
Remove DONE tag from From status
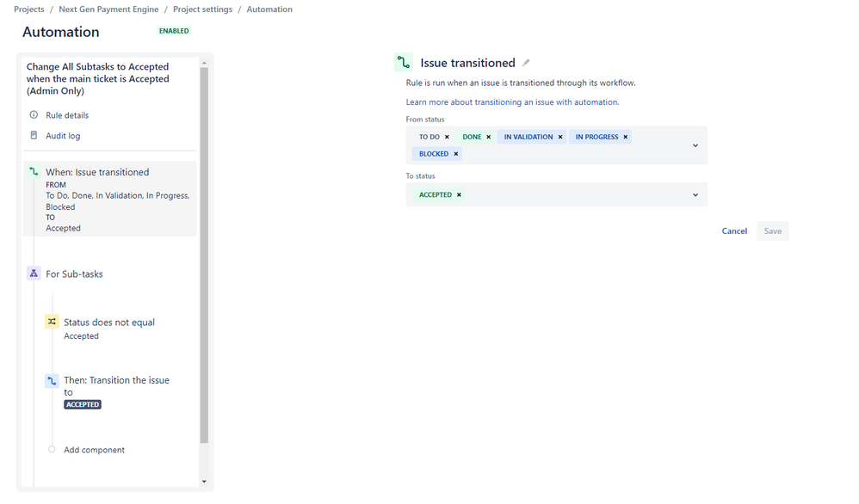click(489, 137)
